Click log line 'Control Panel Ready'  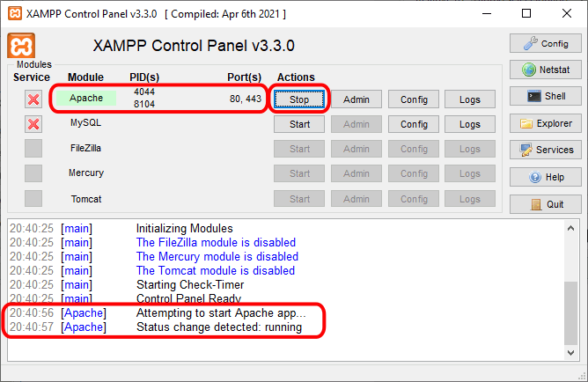[x=188, y=298]
